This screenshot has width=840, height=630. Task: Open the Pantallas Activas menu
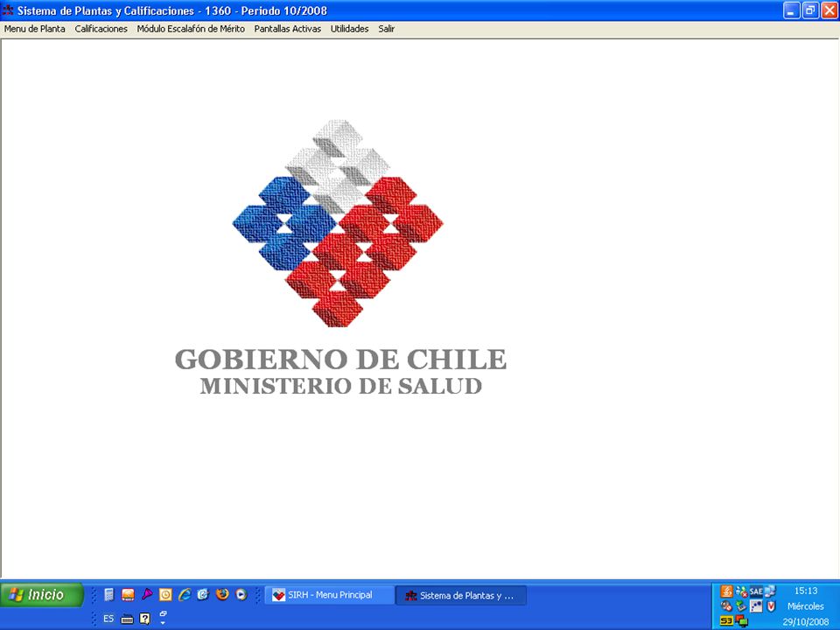pyautogui.click(x=288, y=29)
